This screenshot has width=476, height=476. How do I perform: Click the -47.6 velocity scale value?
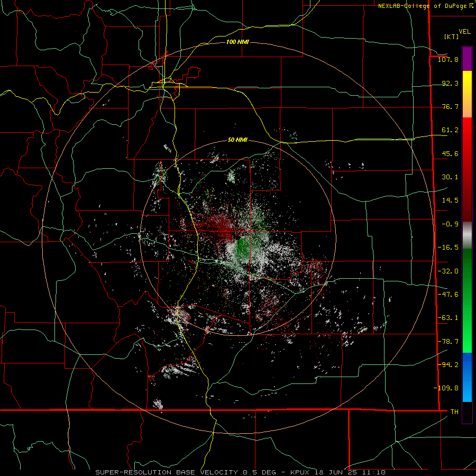tap(448, 295)
